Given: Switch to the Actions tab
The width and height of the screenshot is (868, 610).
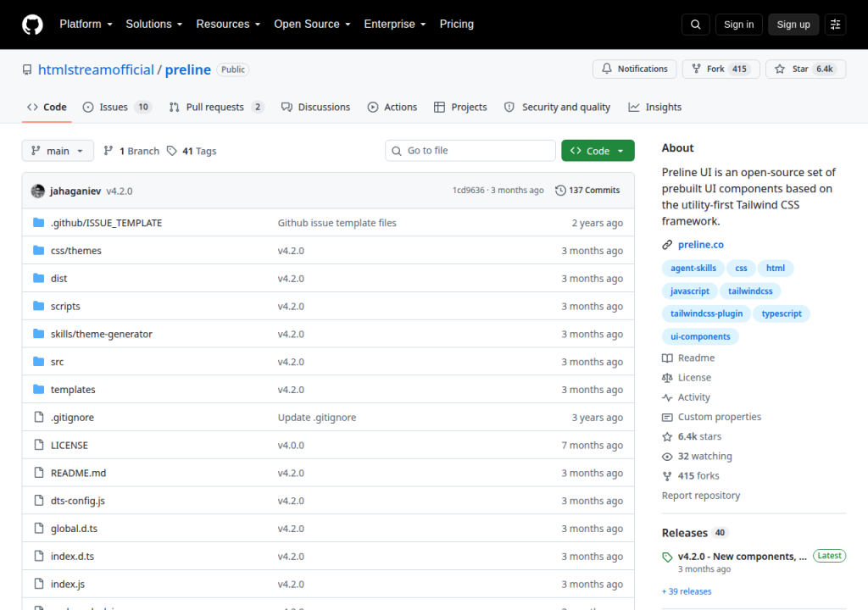Looking at the screenshot, I should [x=392, y=108].
